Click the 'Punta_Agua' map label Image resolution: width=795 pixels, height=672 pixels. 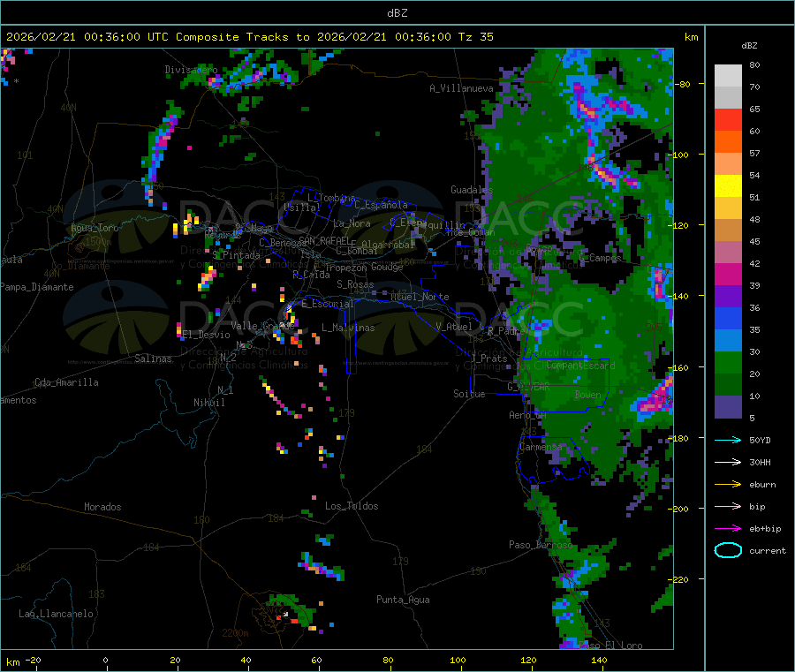point(403,600)
